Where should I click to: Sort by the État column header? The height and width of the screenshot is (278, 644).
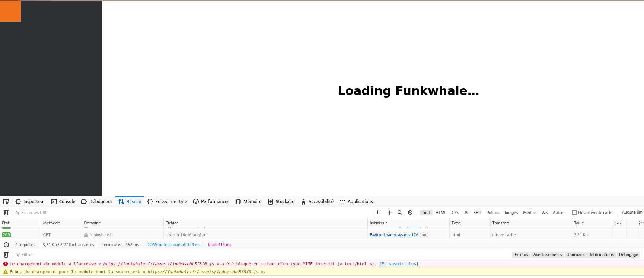[x=20, y=223]
